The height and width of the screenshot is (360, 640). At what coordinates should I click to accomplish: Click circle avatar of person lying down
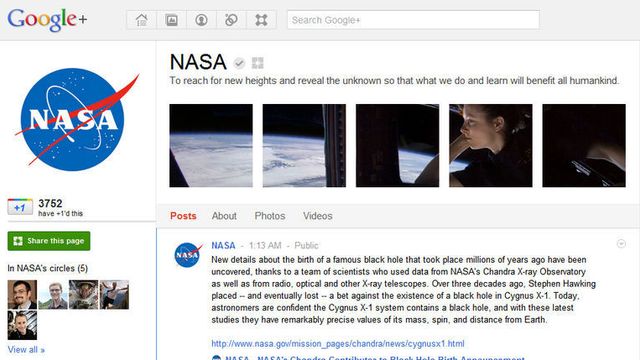click(x=114, y=294)
